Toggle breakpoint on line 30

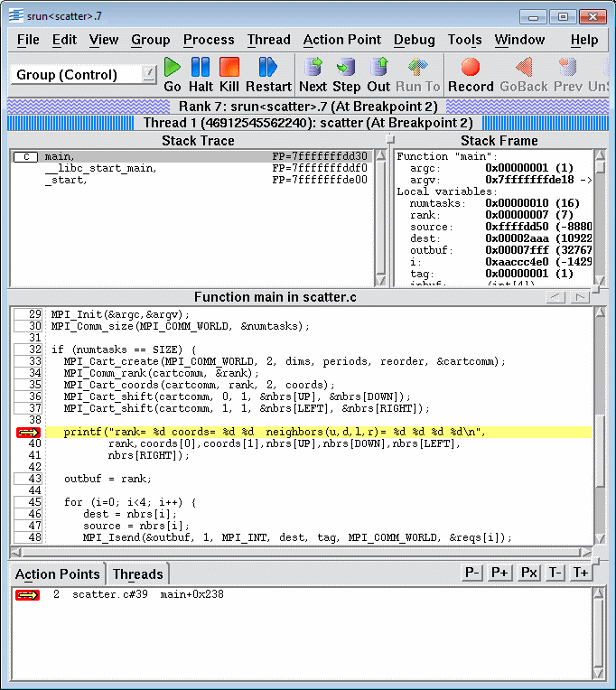click(28, 326)
